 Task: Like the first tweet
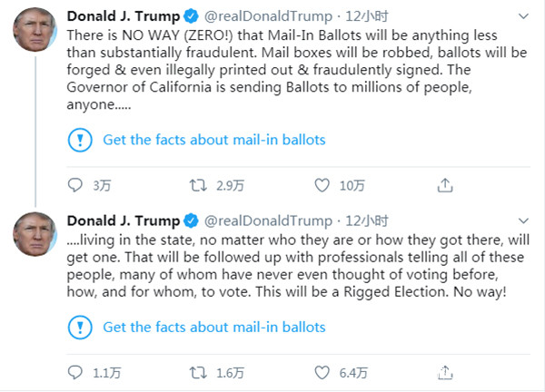(321, 186)
